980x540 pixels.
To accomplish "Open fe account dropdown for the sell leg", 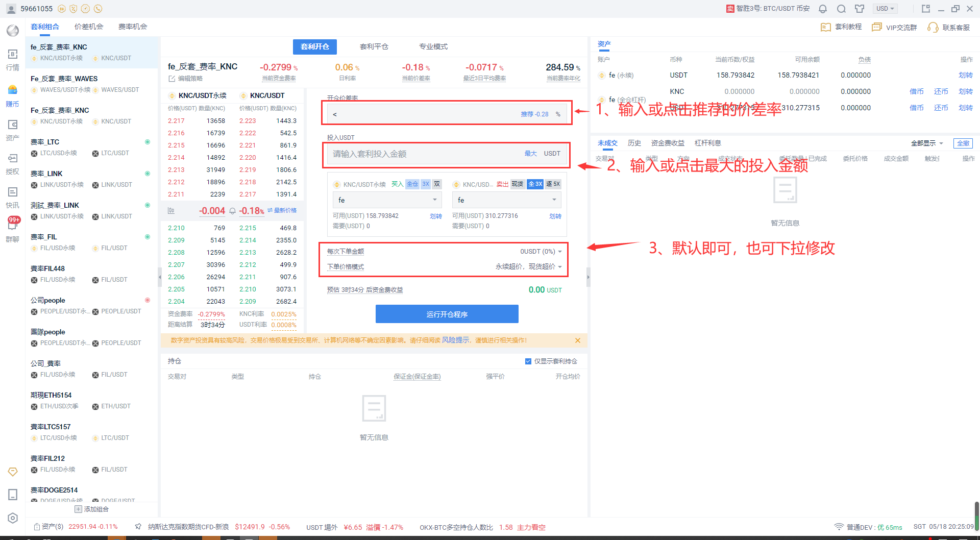I will tap(507, 200).
